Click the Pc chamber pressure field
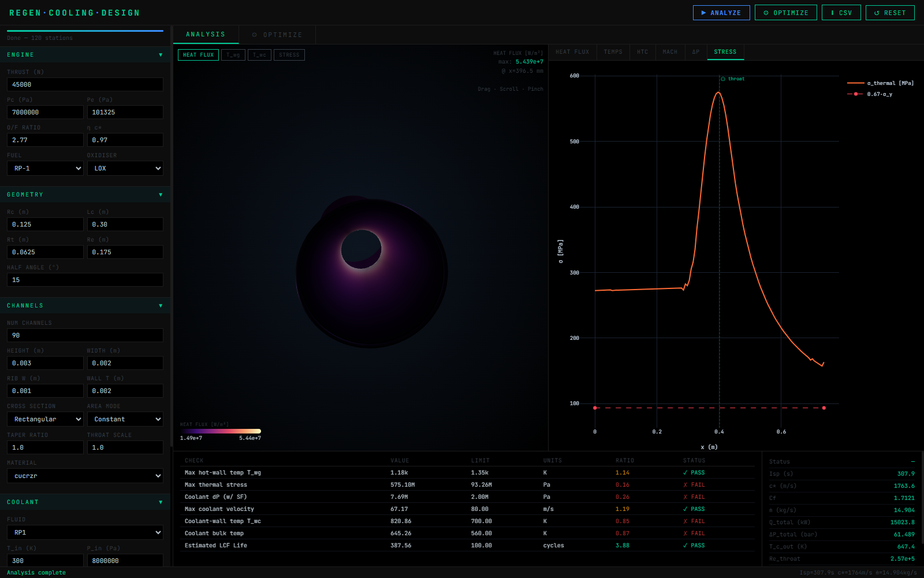Screen dimensions: 924x578 [45, 112]
